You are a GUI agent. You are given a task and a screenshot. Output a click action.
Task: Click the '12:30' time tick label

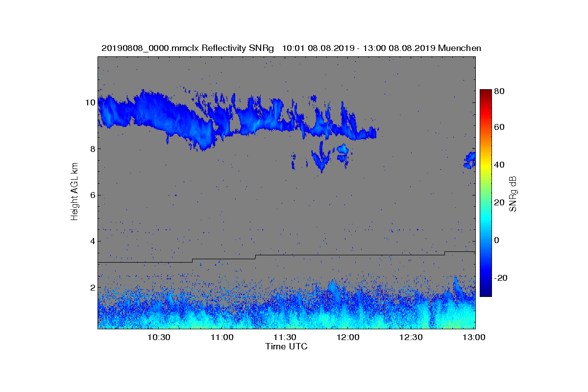412,337
